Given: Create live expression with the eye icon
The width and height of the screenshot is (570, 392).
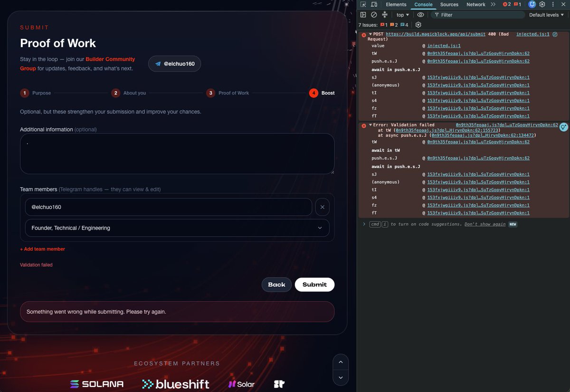Looking at the screenshot, I should 420,15.
